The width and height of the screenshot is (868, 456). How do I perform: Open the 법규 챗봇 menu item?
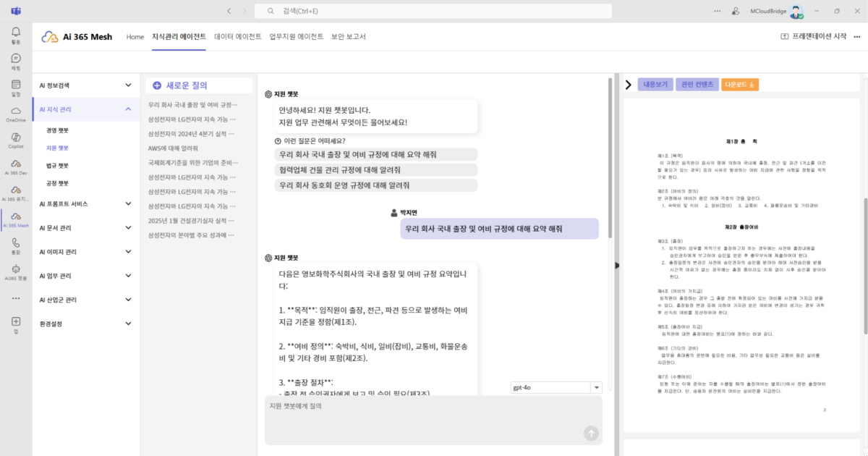point(57,166)
